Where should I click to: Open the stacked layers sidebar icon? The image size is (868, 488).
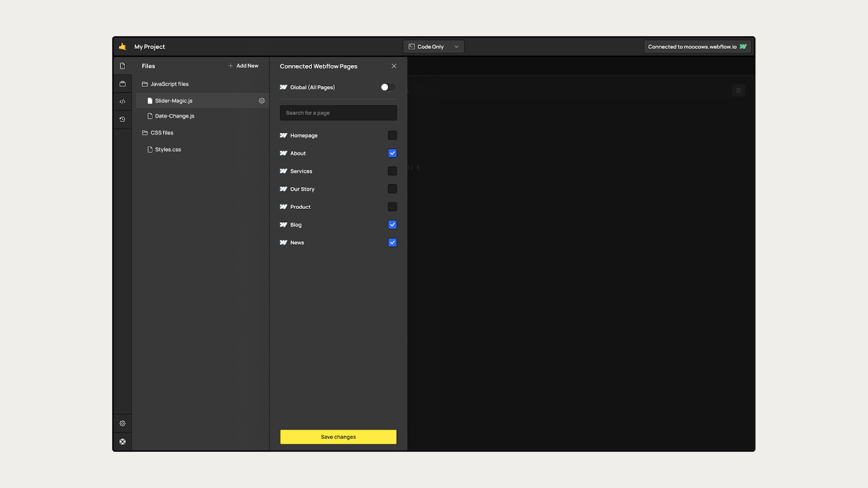(123, 84)
